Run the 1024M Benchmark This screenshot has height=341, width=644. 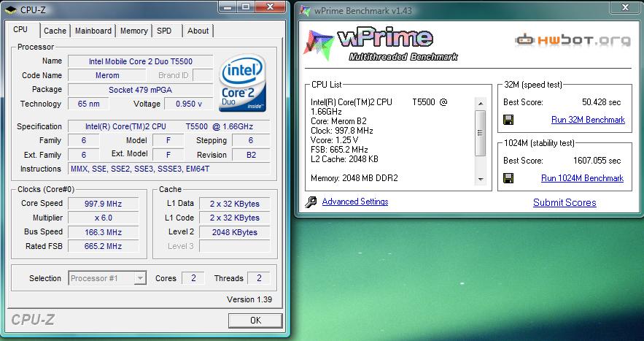(583, 178)
